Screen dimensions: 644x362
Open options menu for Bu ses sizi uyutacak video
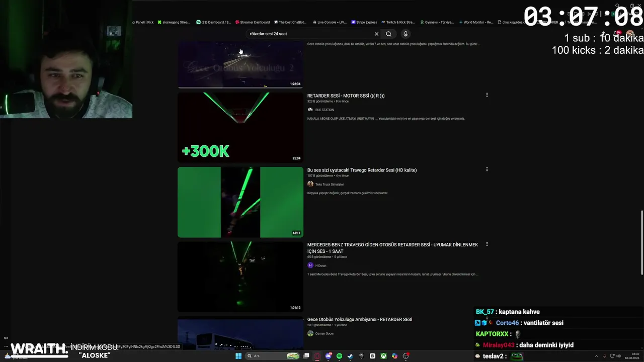(487, 169)
